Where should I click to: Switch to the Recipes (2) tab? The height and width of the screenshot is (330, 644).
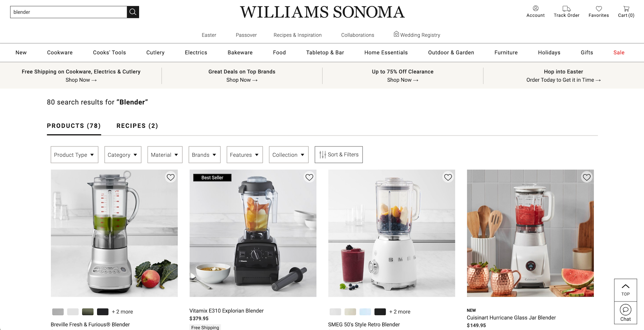[137, 126]
